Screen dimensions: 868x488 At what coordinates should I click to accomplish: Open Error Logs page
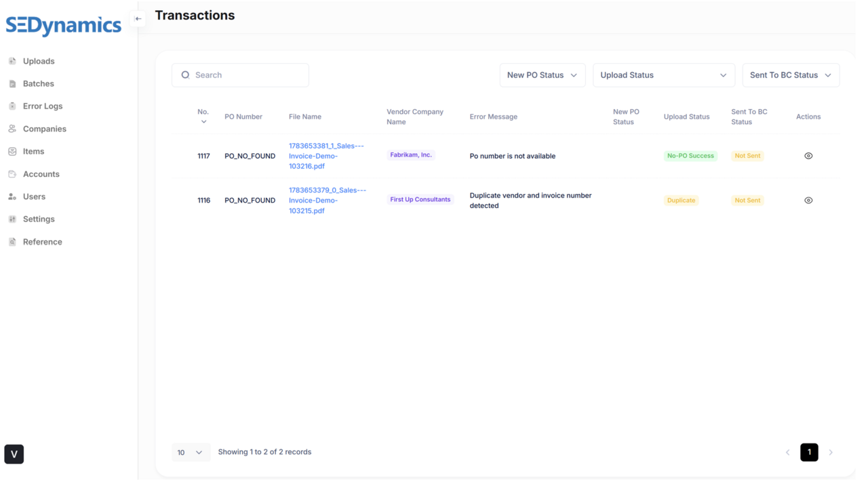[43, 106]
